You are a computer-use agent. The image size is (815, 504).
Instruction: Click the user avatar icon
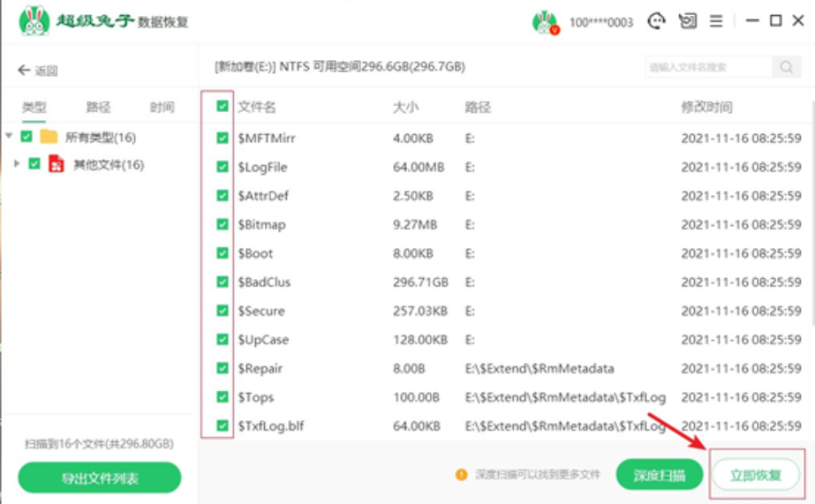545,22
